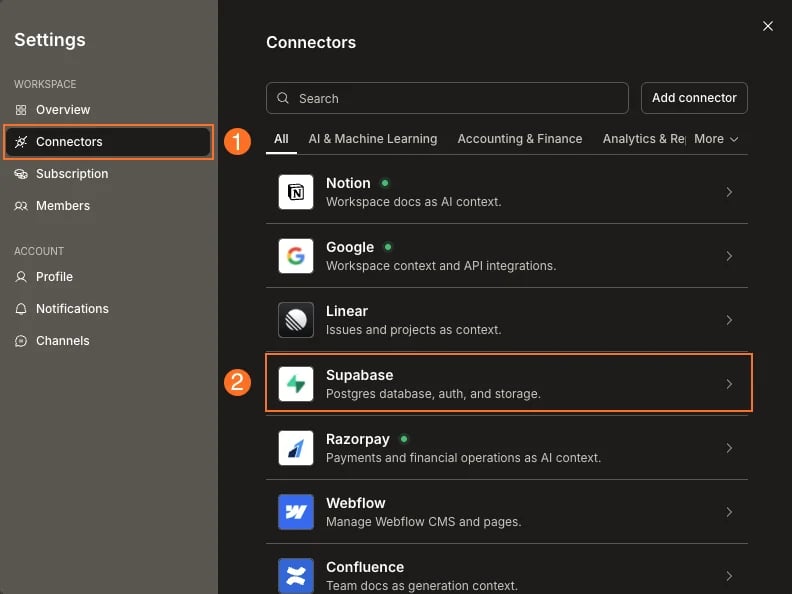Click the magnifier icon in Search field

coord(283,98)
